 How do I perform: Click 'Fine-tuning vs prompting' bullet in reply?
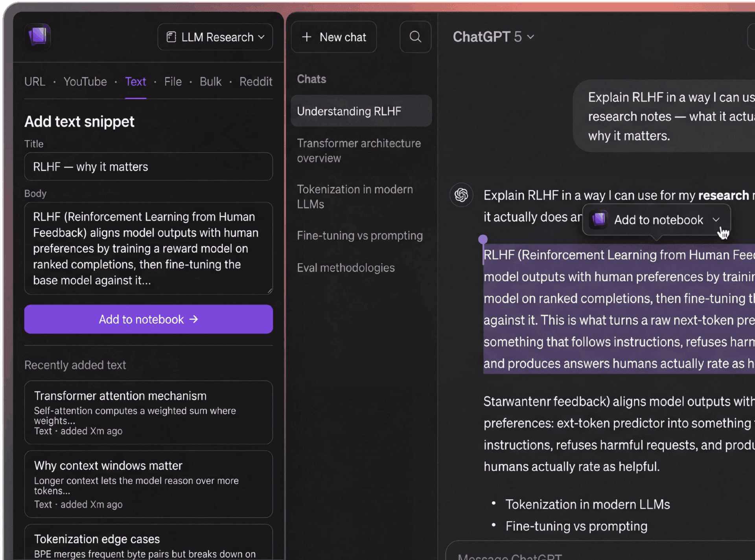576,526
